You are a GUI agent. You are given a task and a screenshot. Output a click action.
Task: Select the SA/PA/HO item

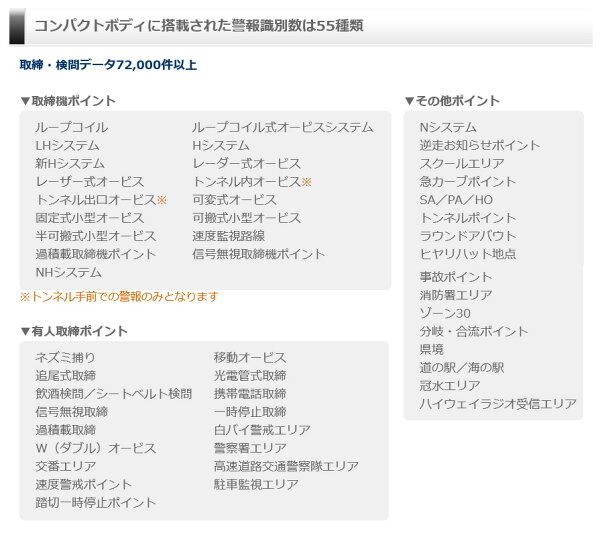coord(456,200)
